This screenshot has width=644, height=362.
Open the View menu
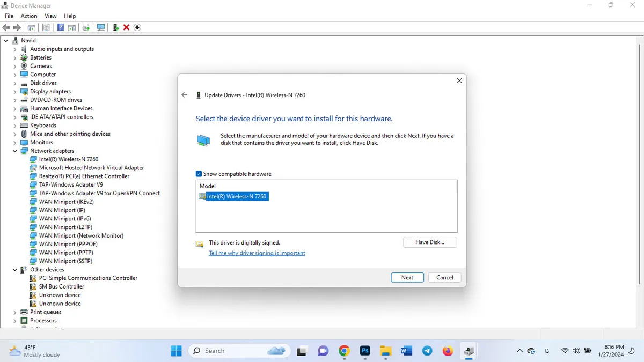tap(50, 16)
